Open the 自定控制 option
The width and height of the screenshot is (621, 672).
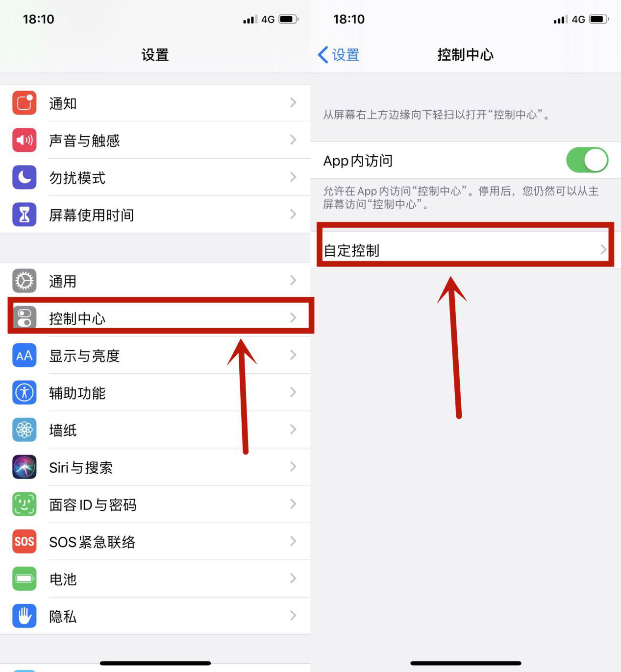[466, 250]
